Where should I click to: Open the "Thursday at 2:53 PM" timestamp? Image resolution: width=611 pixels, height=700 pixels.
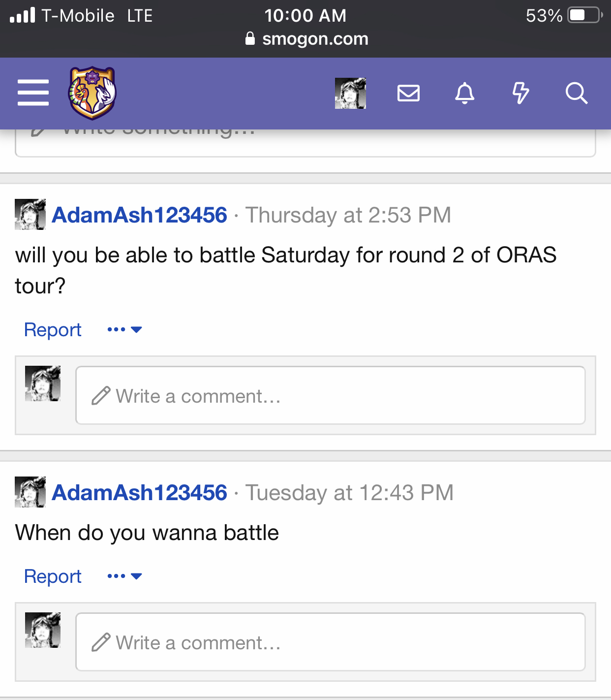pyautogui.click(x=348, y=215)
